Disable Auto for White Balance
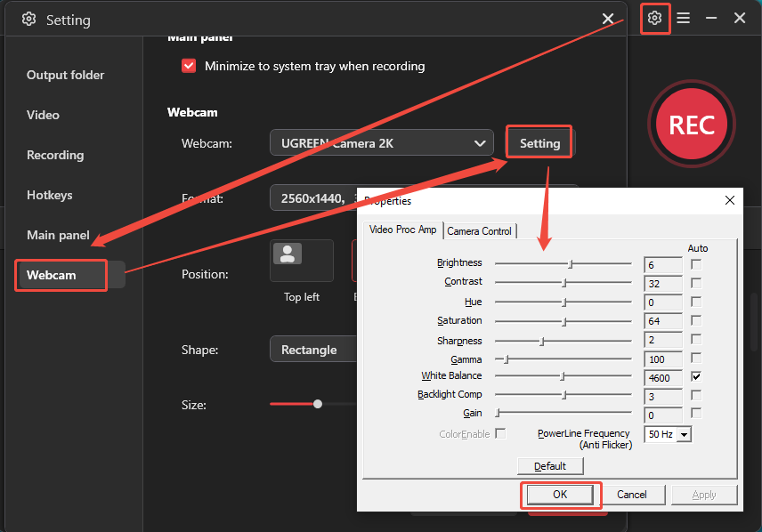 [x=696, y=376]
